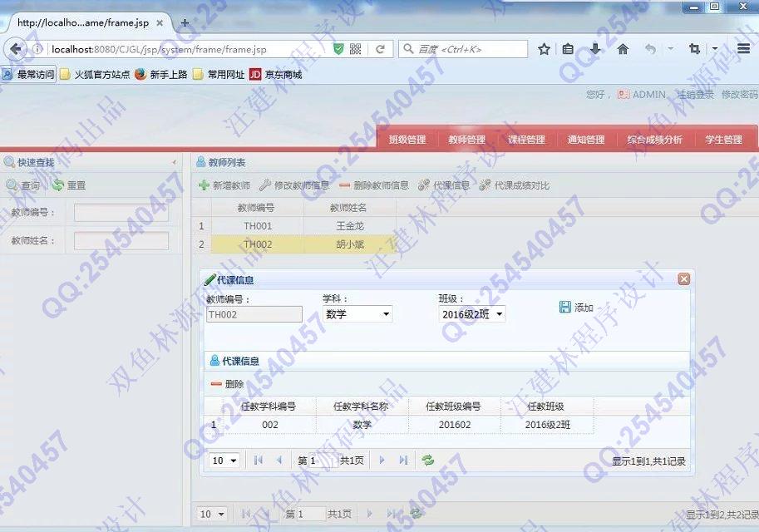
Task: Open 火狐官方站点 bookmark
Action: point(96,74)
